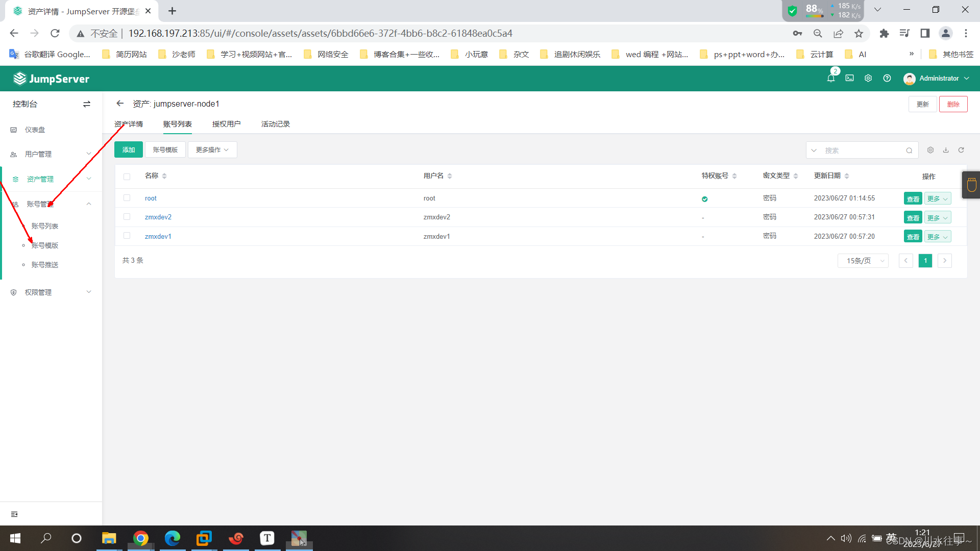Open the zmxdev1 account link
The image size is (980, 551).
pyautogui.click(x=158, y=236)
